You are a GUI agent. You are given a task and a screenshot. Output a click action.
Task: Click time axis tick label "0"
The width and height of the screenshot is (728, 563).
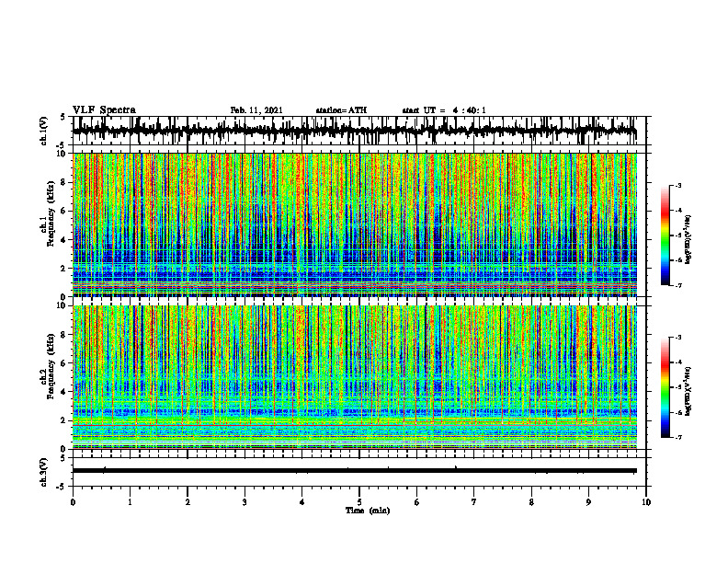point(73,502)
